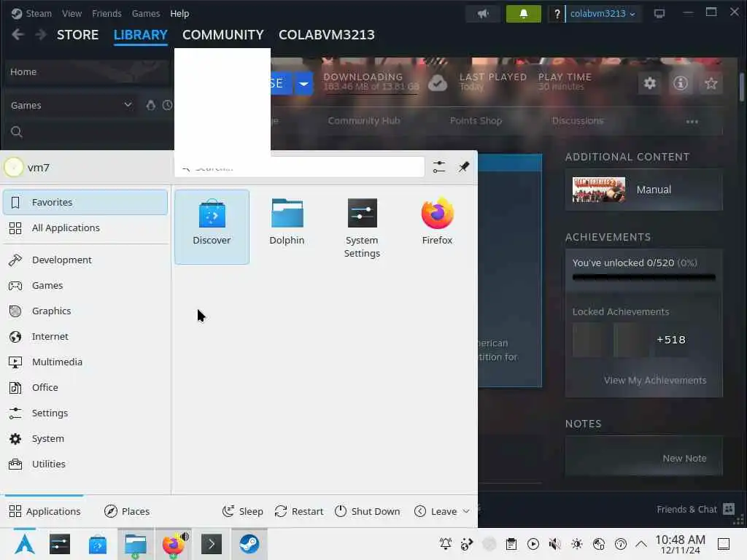747x560 pixels.
Task: Open Firefox from the taskbar
Action: [x=174, y=544]
